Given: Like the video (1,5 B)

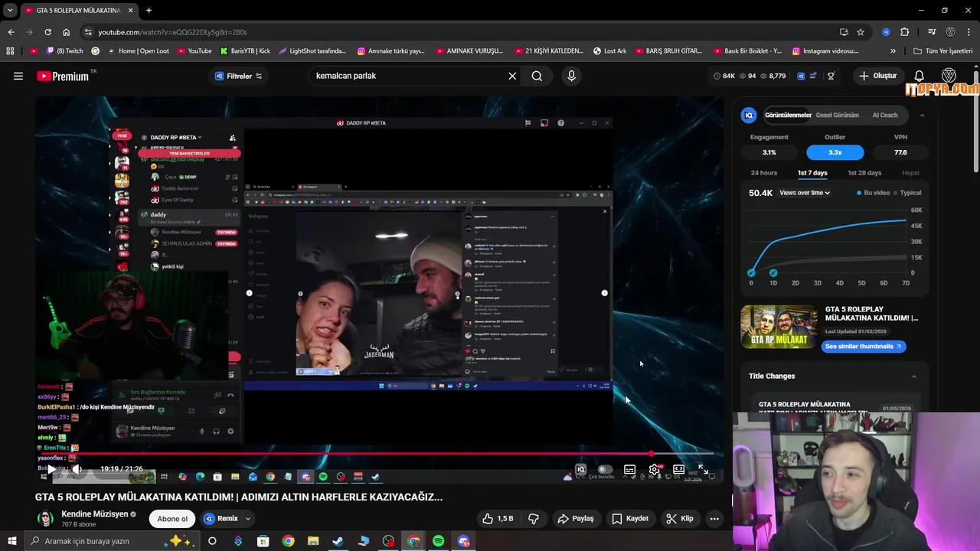Looking at the screenshot, I should [x=498, y=518].
